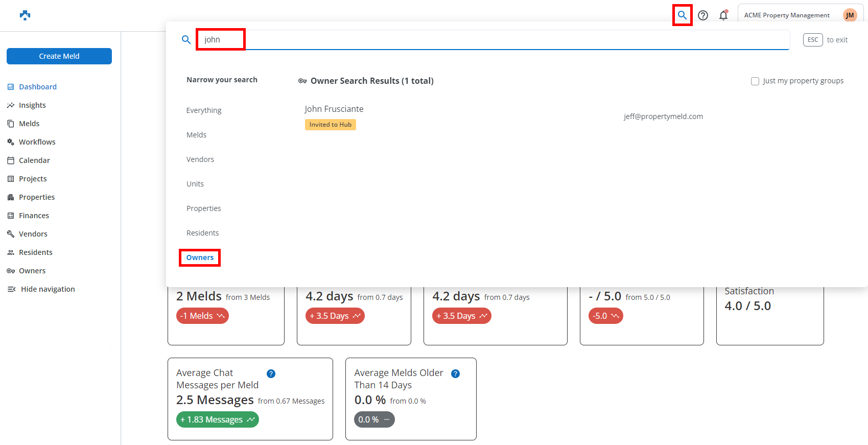Narrow search to Everything
Screen dimensions: 868x445
click(204, 110)
